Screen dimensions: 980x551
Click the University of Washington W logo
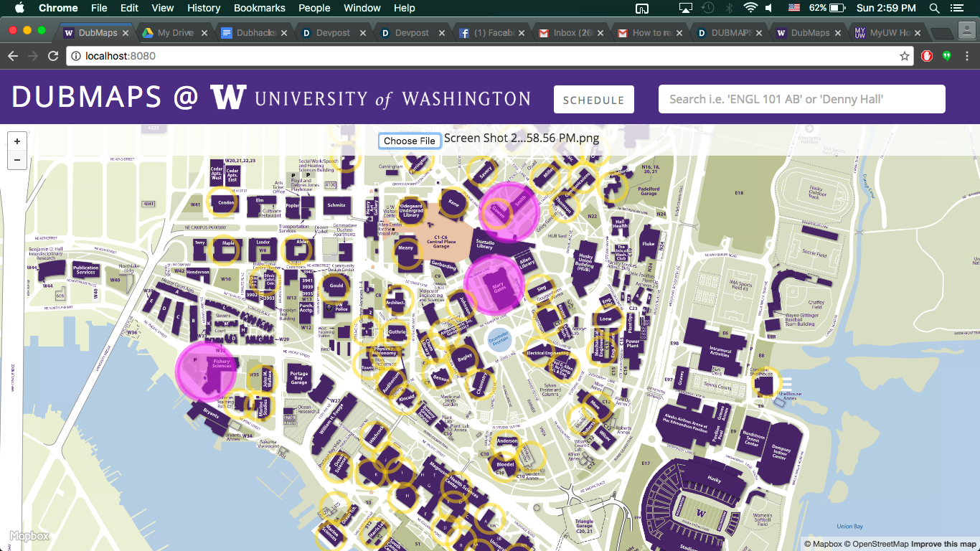pyautogui.click(x=227, y=97)
